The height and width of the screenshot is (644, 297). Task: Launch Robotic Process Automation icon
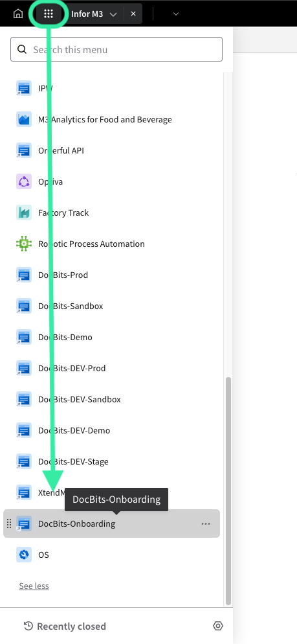point(24,244)
